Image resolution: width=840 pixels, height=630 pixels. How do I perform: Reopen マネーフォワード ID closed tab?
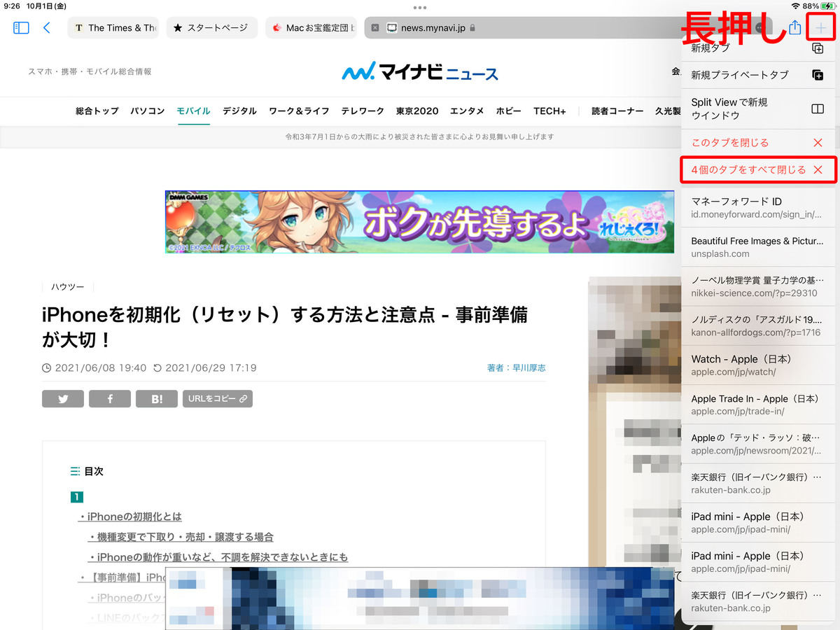tap(758, 208)
